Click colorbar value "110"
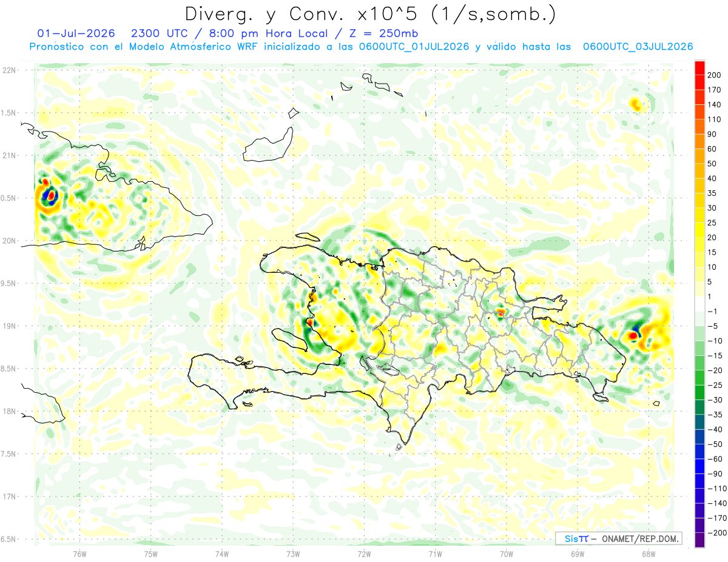 [x=714, y=119]
